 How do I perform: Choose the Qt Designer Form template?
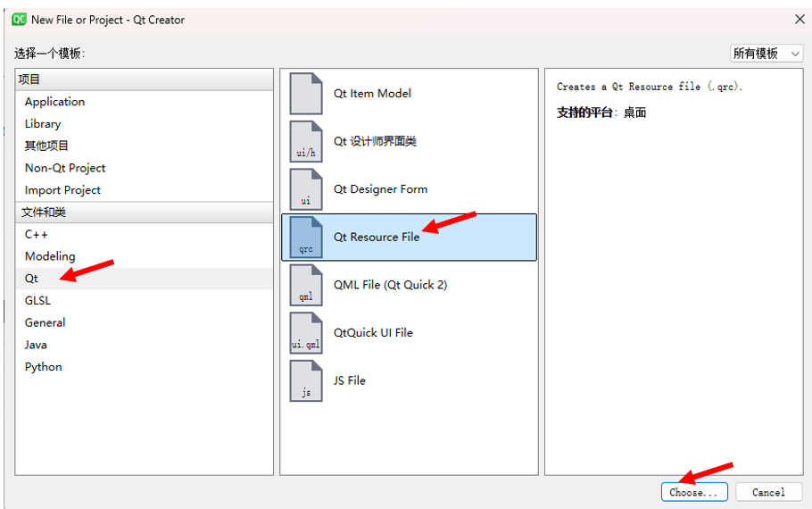pos(409,189)
